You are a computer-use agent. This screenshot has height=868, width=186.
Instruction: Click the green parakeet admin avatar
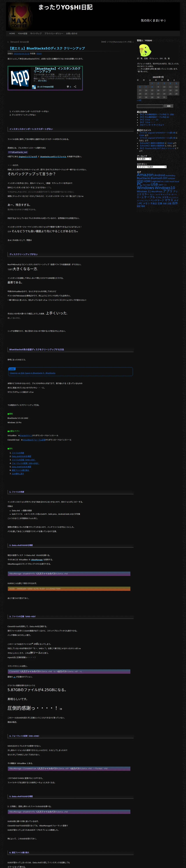coord(145,50)
